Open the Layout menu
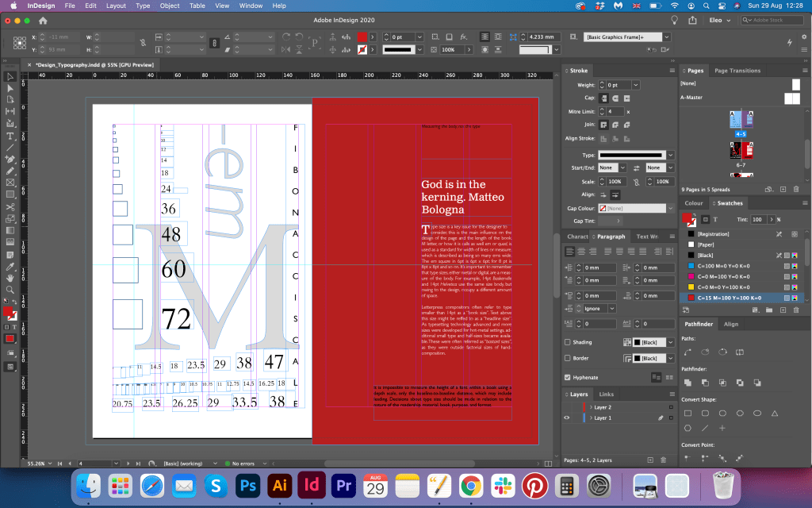Screen dimensions: 812x508 pyautogui.click(x=116, y=6)
